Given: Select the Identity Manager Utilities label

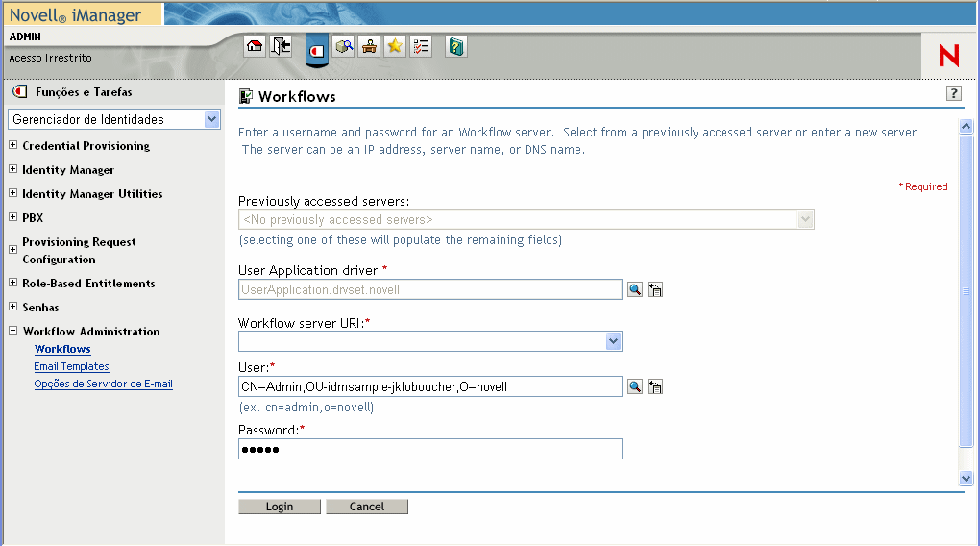Looking at the screenshot, I should point(92,194).
